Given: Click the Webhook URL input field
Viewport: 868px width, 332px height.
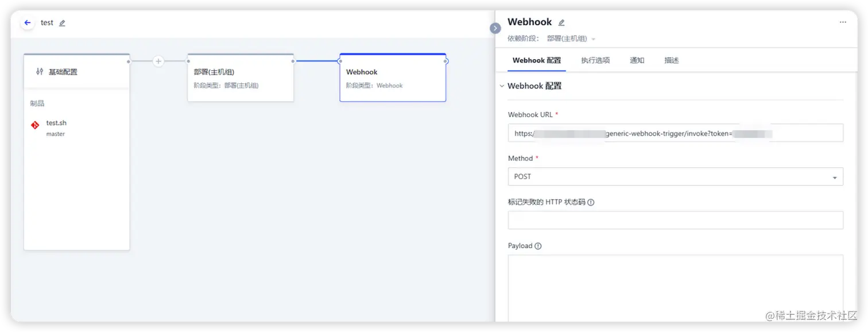Looking at the screenshot, I should pos(675,133).
